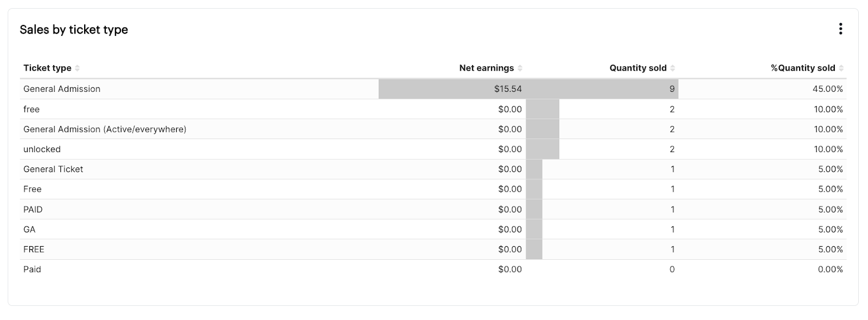Click the sort icon next to %Quantity sold
This screenshot has width=868, height=320.
pyautogui.click(x=841, y=68)
